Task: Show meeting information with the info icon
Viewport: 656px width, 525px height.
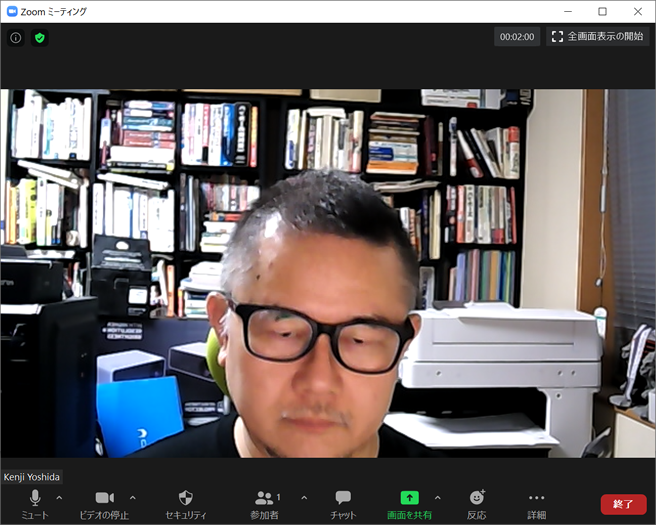Action: (x=16, y=37)
